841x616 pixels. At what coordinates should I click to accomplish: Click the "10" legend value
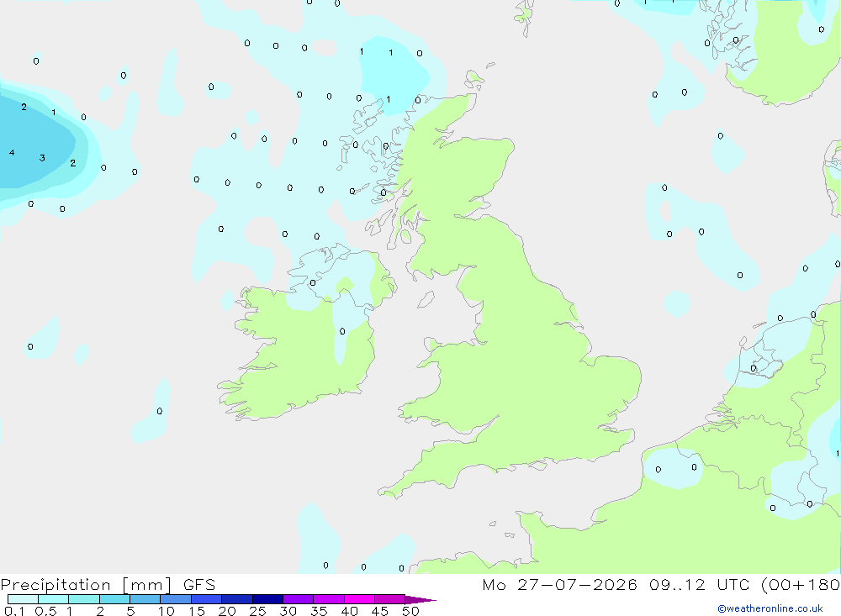point(167,611)
